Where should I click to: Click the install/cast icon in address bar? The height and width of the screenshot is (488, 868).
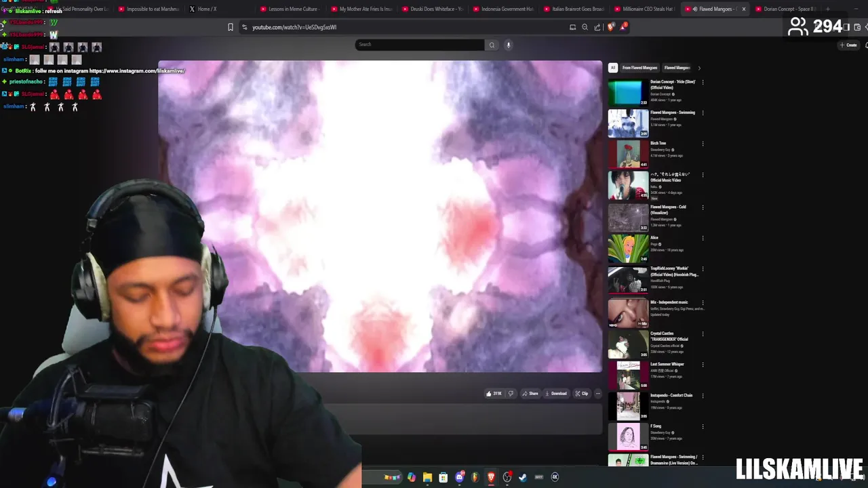coord(572,27)
